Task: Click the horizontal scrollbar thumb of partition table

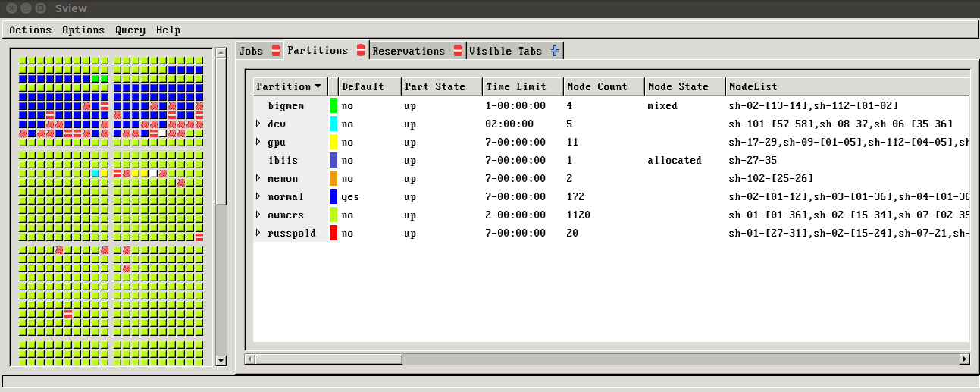Action: [x=328, y=359]
